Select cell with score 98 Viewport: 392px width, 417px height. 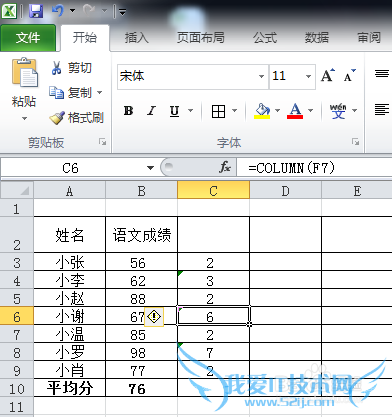(x=142, y=352)
